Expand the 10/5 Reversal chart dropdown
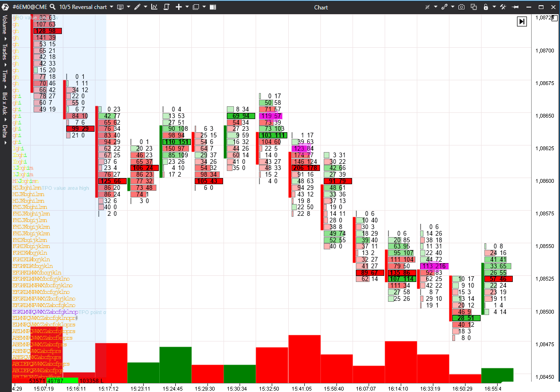 click(x=111, y=7)
